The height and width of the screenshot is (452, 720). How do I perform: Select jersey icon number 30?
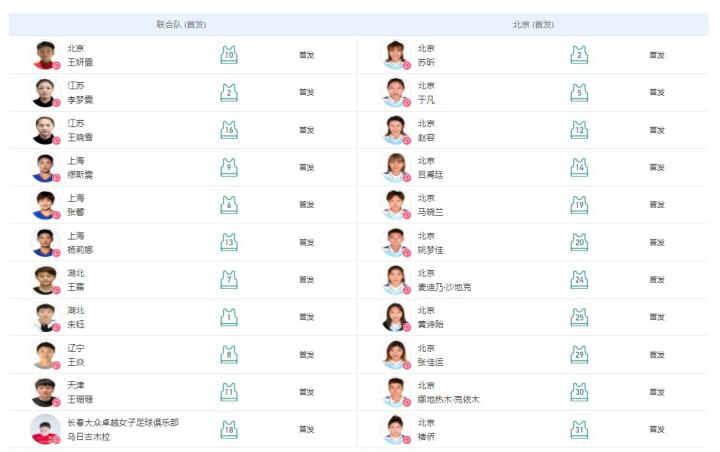point(579,392)
